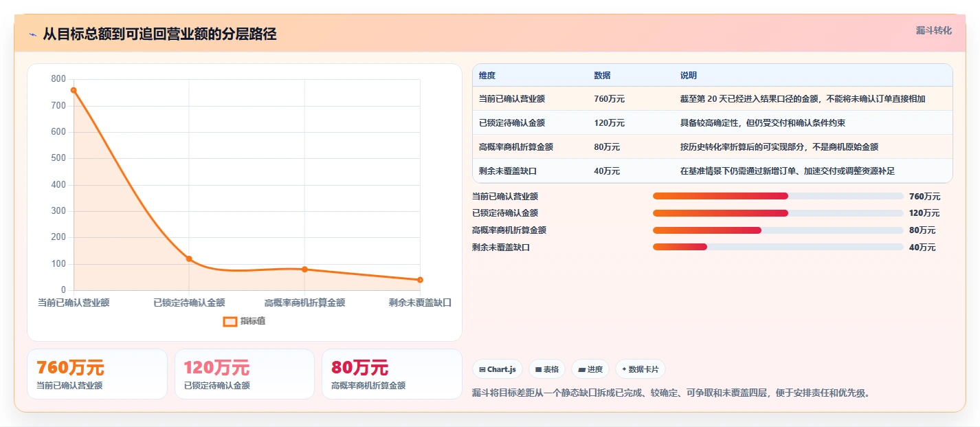Screen dimensions: 980x427
Task: Click table cell 40万元
Action: point(607,171)
